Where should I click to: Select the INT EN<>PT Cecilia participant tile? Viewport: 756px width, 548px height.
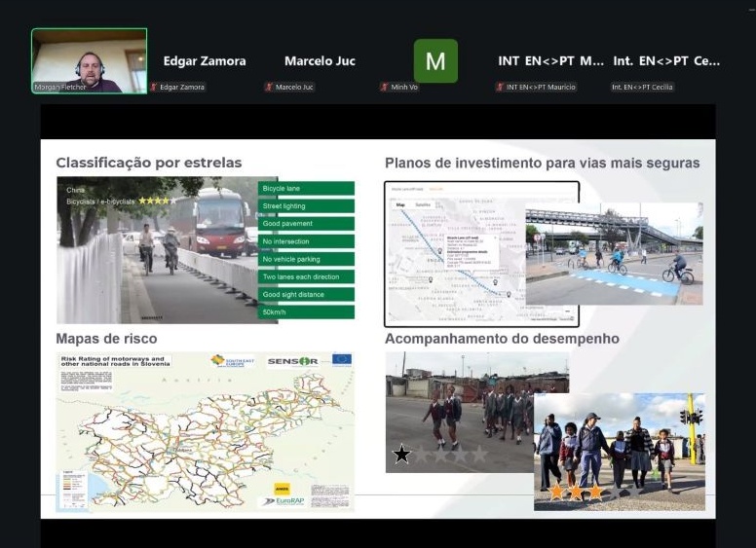(x=666, y=61)
